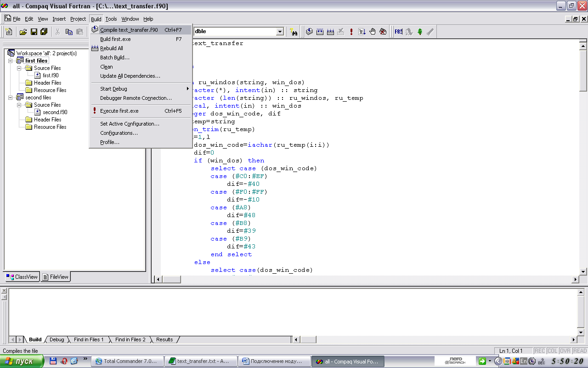
Task: Open the Help menu
Action: 148,19
